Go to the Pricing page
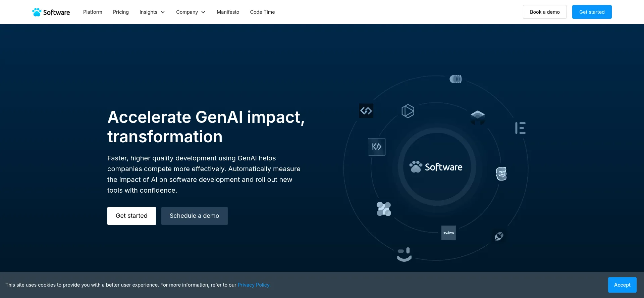644x298 pixels. point(121,12)
